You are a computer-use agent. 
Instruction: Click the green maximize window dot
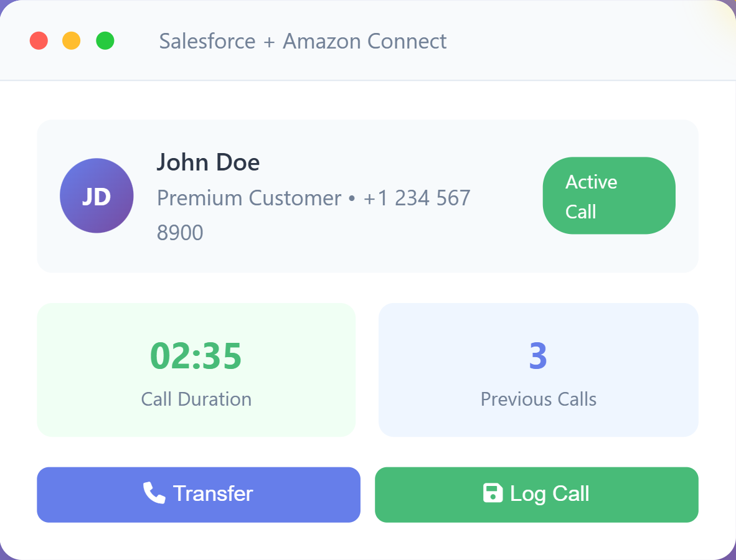pos(105,41)
